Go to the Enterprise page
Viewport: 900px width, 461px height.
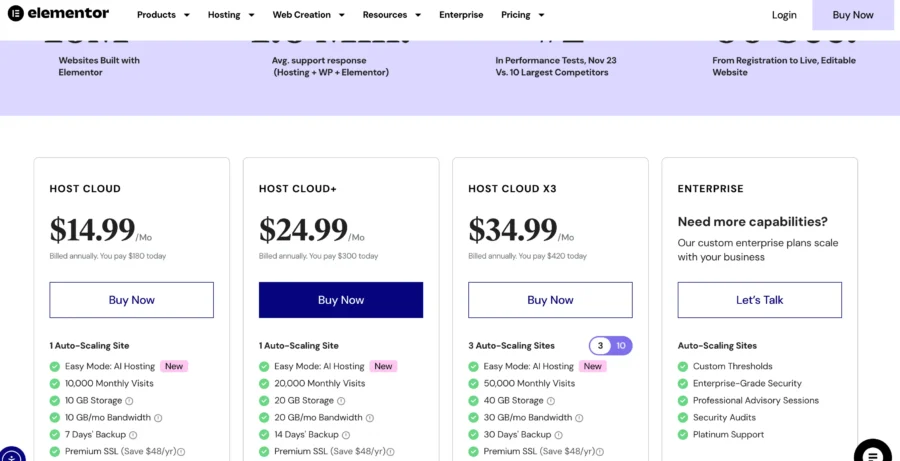pos(461,15)
